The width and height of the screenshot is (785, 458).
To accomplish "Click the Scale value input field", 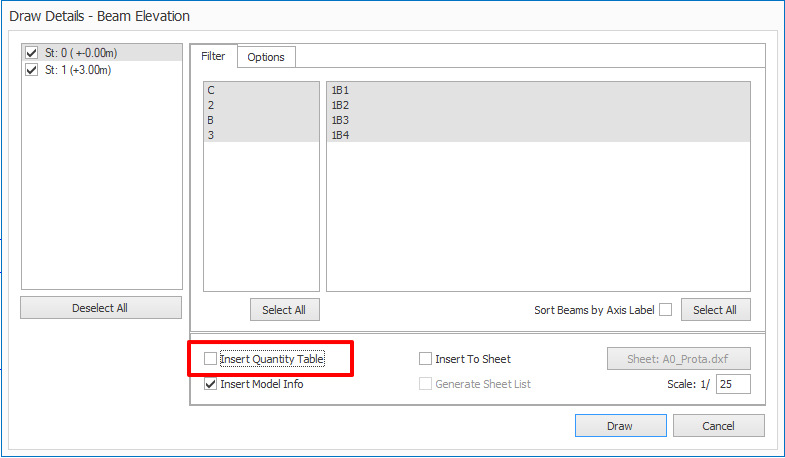I will click(x=733, y=384).
